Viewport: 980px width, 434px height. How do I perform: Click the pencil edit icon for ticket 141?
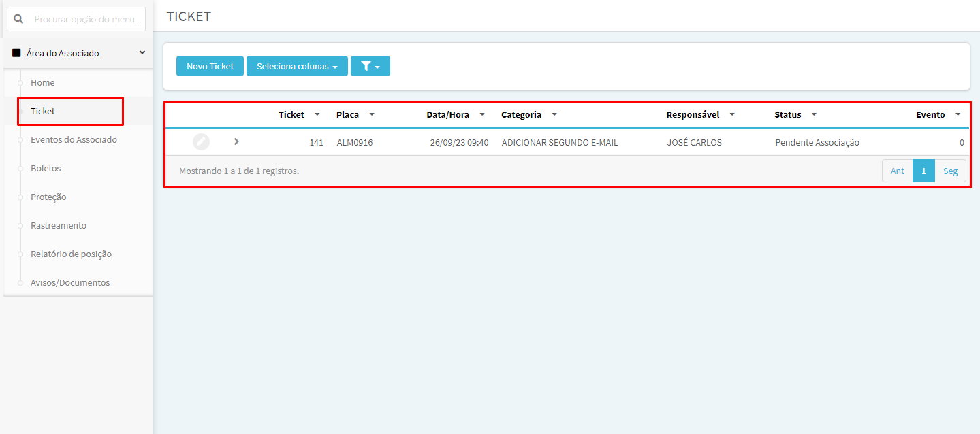point(201,142)
